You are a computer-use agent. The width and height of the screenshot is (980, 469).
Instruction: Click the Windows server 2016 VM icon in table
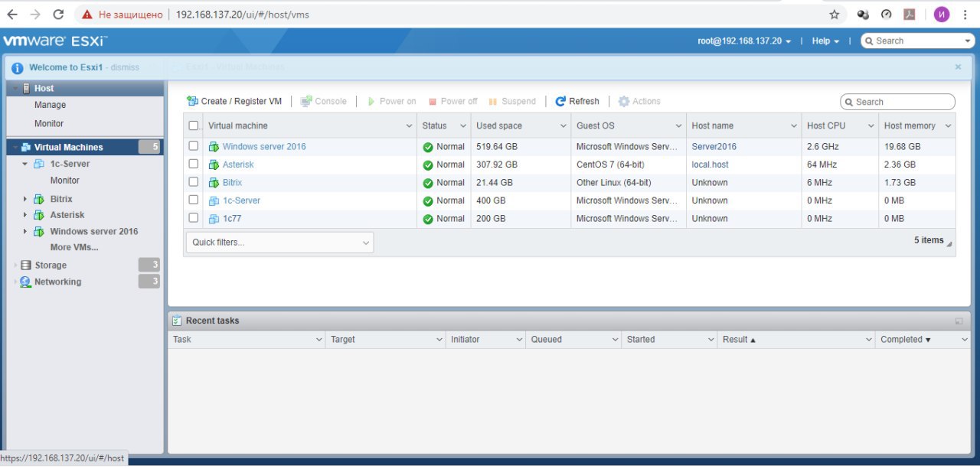(x=214, y=146)
